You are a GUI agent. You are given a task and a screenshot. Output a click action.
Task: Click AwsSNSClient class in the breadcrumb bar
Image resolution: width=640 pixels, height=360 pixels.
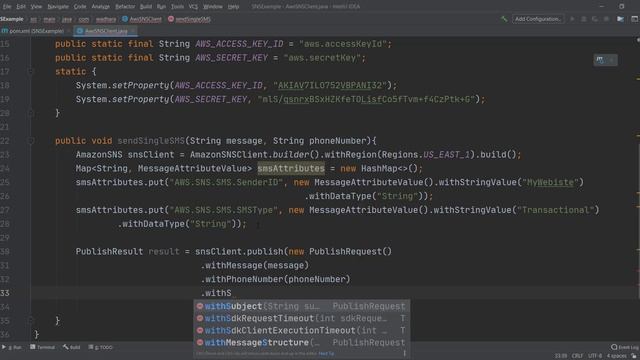142,19
